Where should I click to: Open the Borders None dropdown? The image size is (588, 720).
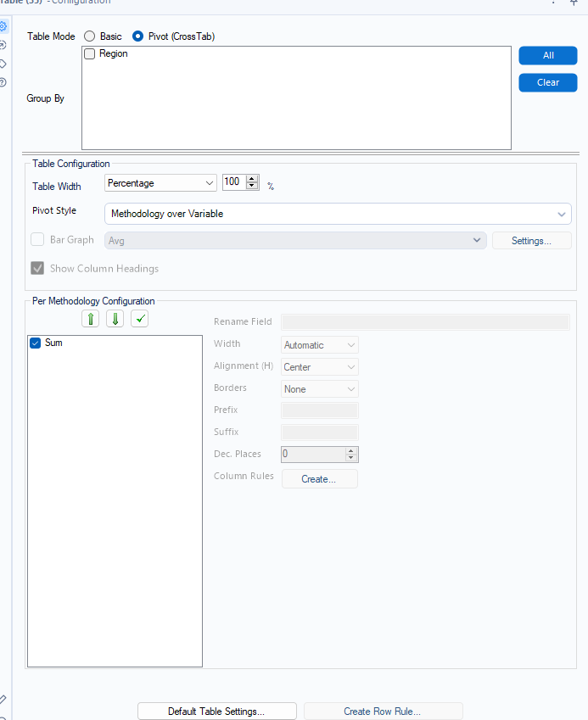[319, 389]
